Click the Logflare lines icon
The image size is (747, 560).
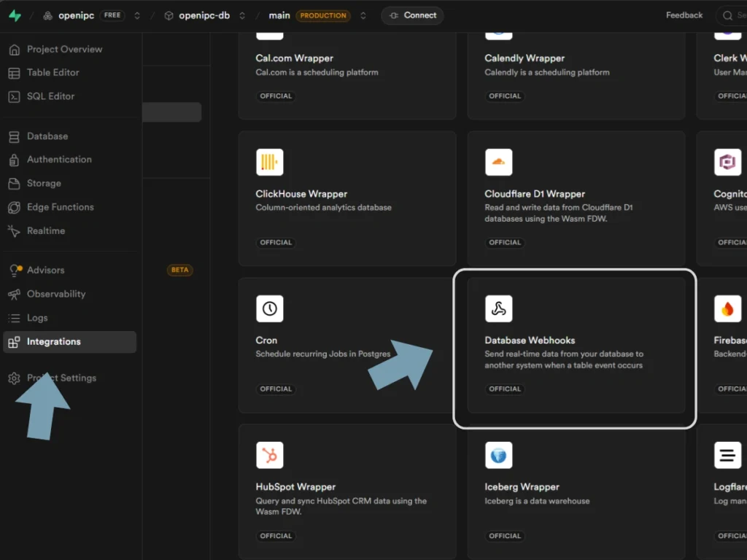click(x=727, y=455)
